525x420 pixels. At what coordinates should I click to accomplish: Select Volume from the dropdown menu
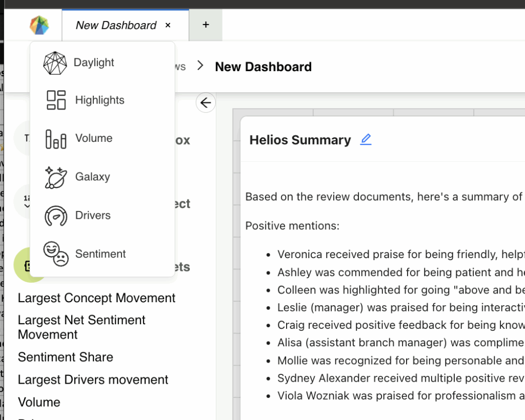tap(93, 138)
